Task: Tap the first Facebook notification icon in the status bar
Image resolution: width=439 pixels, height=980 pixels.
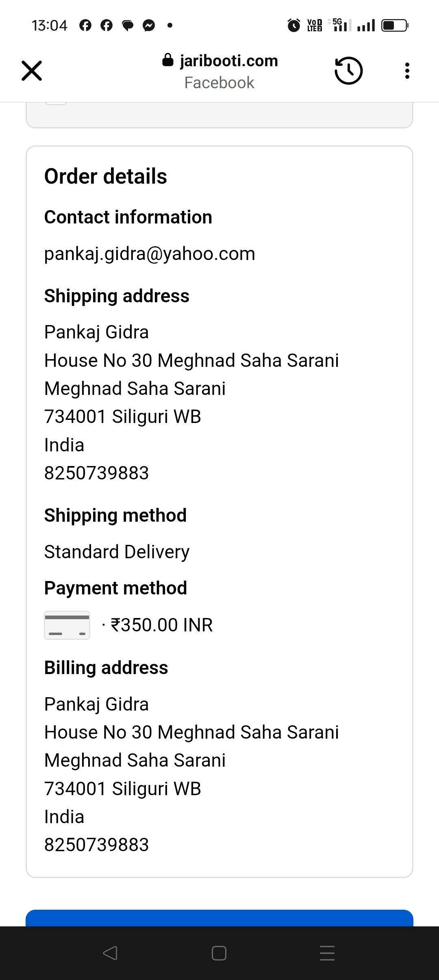Action: click(x=85, y=26)
